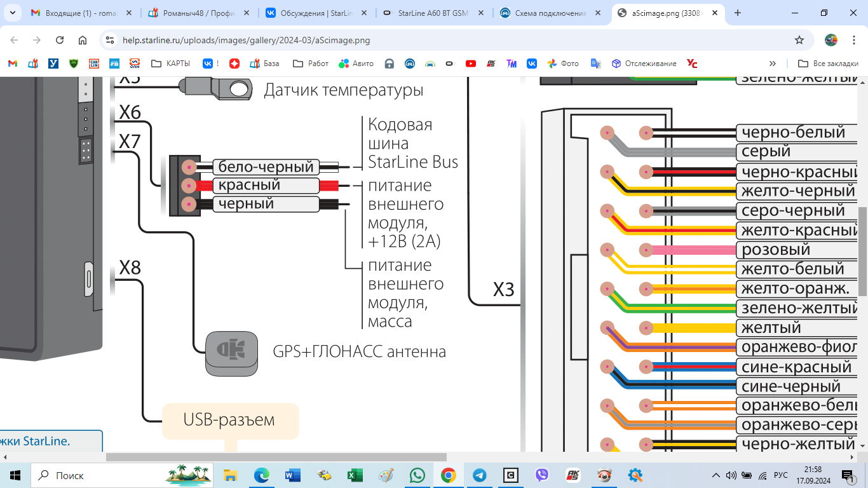Click the USB-разъем label
Viewport: 868px width, 488px height.
(229, 420)
